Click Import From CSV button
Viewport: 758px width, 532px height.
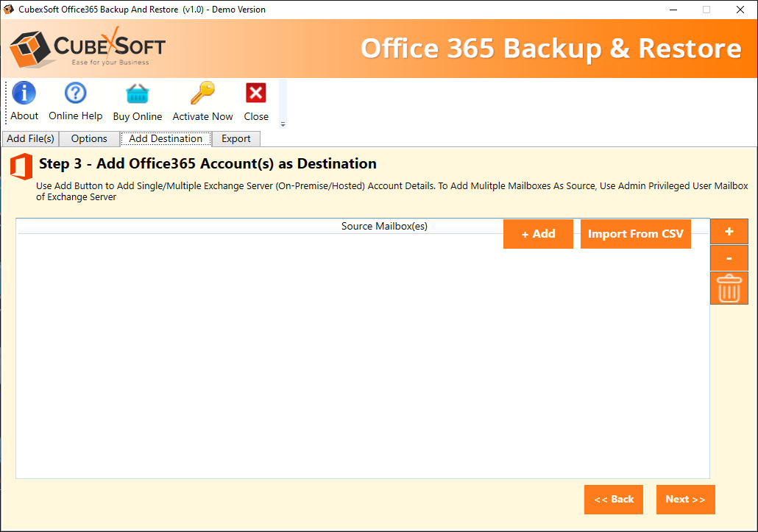click(x=635, y=234)
